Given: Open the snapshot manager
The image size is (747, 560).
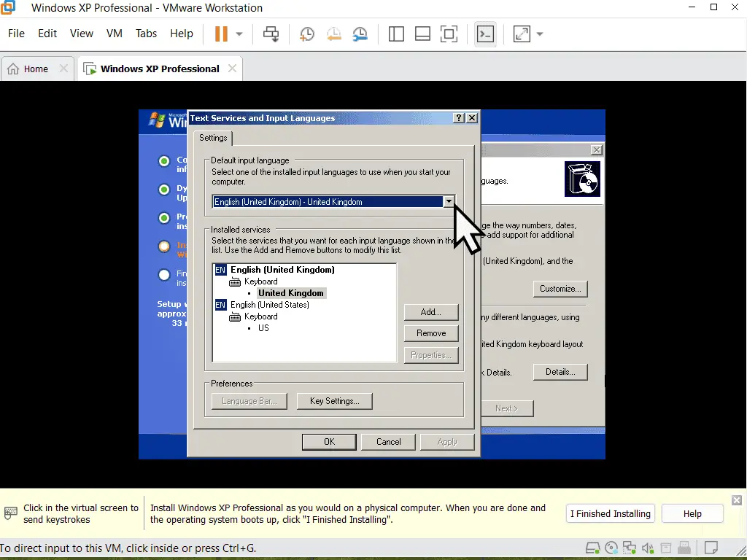Looking at the screenshot, I should click(x=360, y=34).
